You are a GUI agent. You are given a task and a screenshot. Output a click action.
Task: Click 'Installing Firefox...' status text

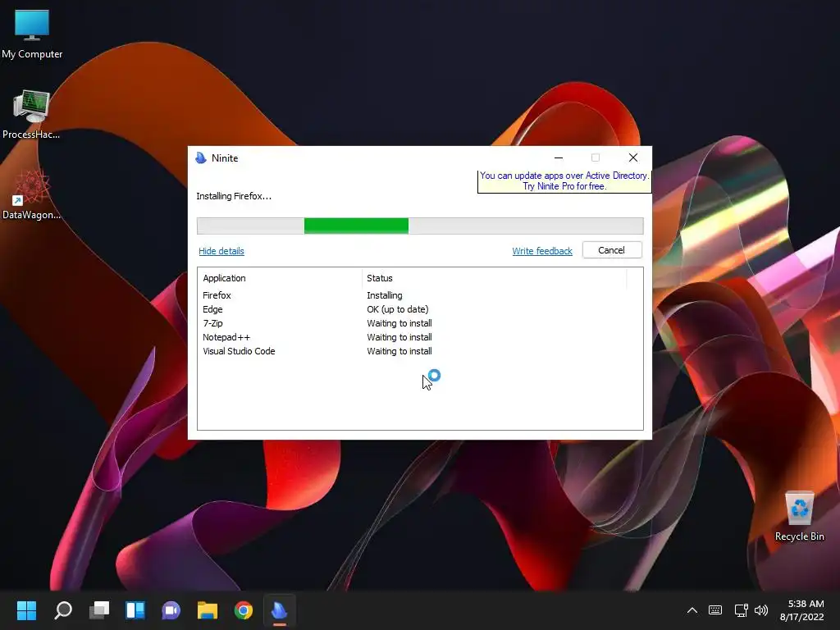point(234,196)
